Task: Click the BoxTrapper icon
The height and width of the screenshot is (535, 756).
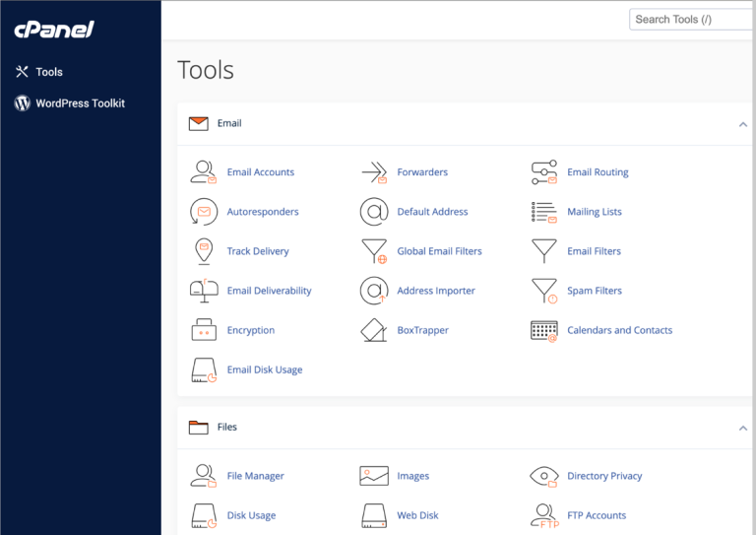Action: pyautogui.click(x=373, y=330)
